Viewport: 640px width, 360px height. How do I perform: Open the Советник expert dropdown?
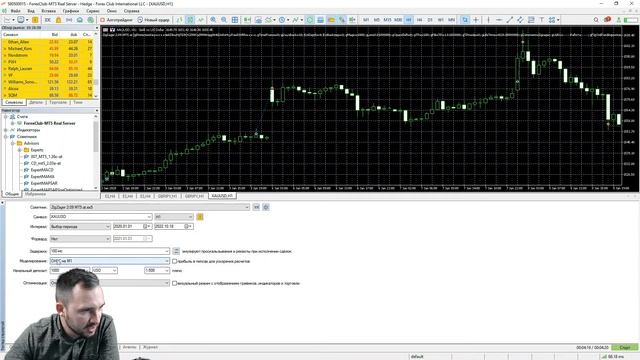(x=149, y=207)
